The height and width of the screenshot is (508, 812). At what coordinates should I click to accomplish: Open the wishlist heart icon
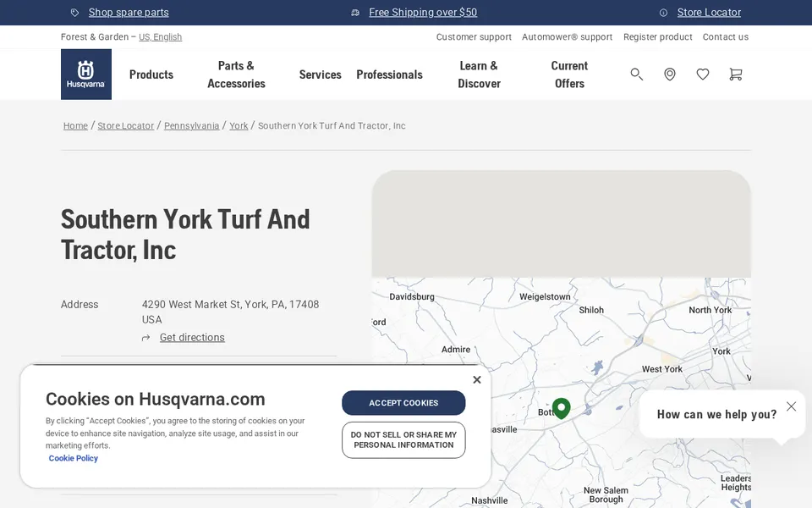click(703, 75)
